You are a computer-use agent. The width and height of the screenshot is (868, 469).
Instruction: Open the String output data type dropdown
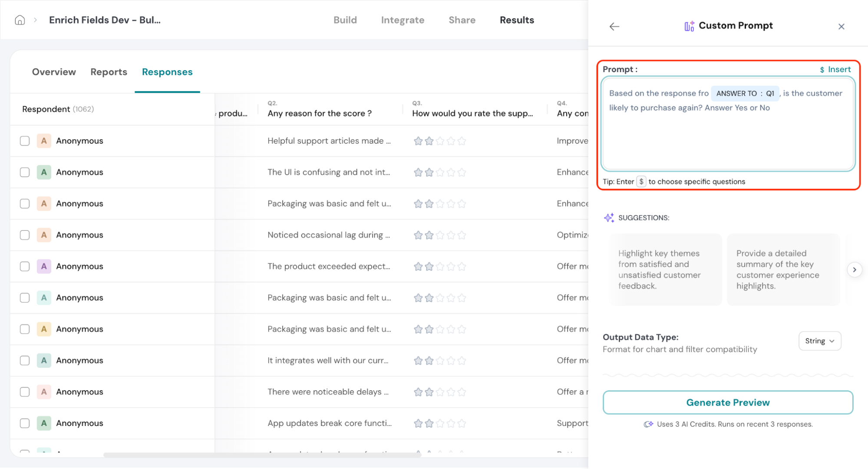[819, 341]
